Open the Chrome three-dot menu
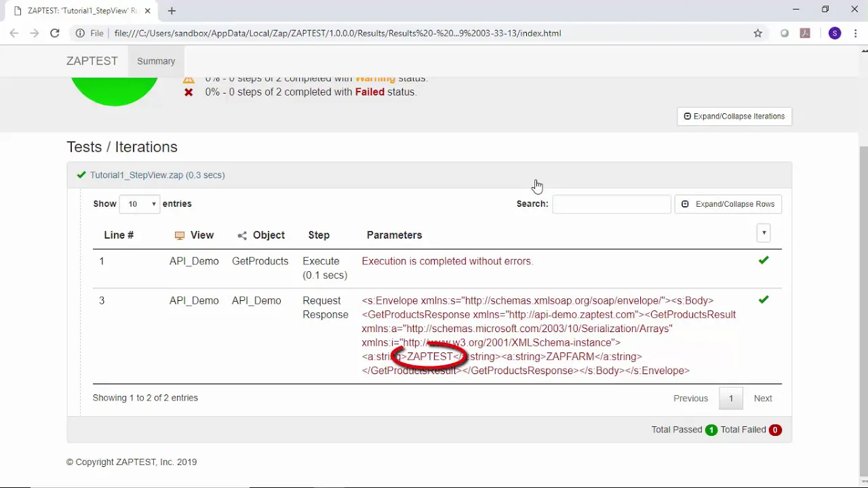Viewport: 868px width, 488px height. tap(856, 33)
